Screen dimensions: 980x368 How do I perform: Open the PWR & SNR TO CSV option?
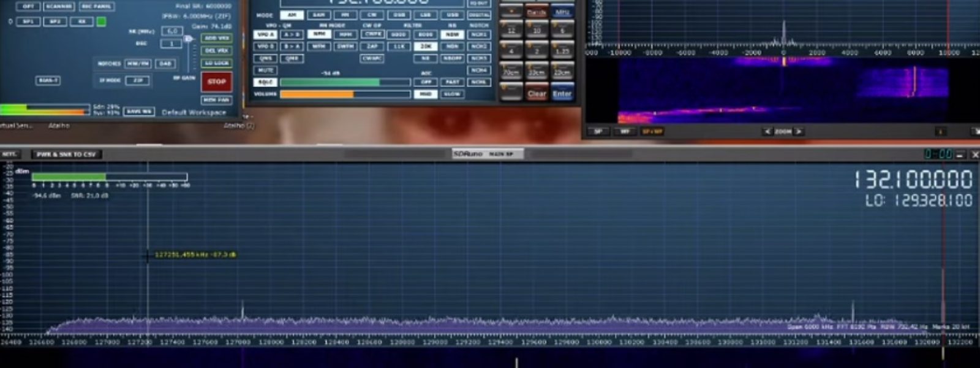pos(66,155)
